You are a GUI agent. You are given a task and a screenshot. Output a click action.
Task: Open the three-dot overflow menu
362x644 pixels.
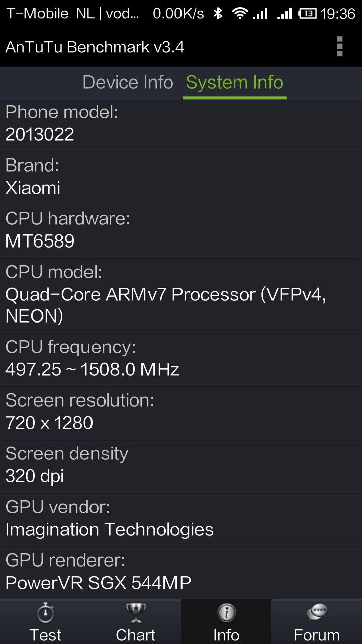pos(340,46)
